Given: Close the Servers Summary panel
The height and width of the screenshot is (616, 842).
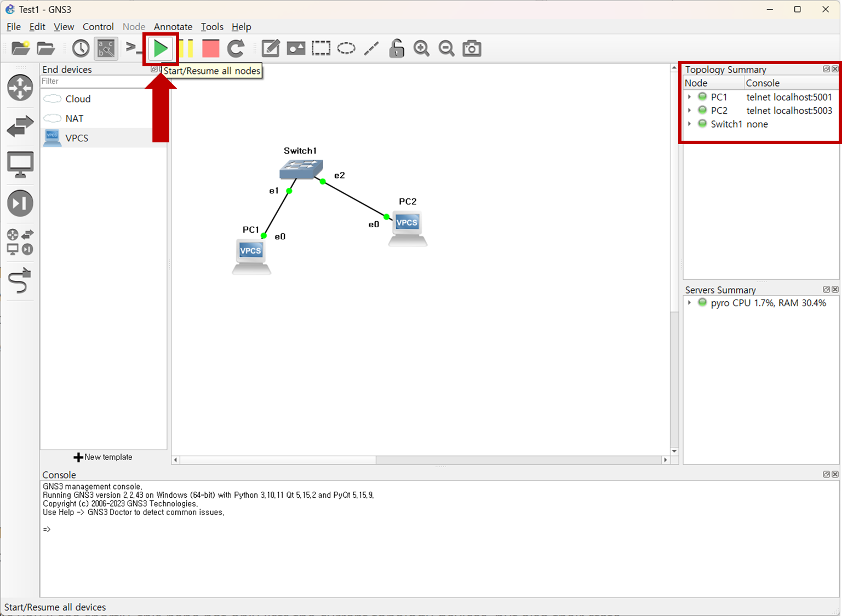Looking at the screenshot, I should click(x=835, y=289).
